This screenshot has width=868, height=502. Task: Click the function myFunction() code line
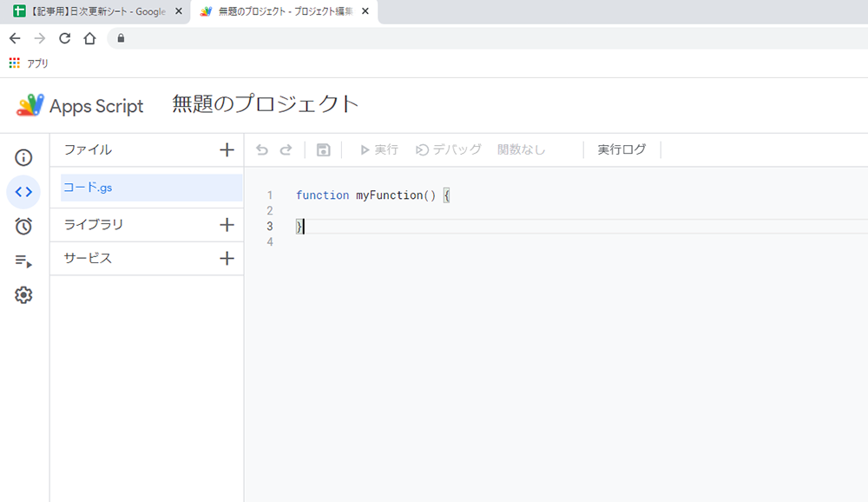(x=372, y=195)
